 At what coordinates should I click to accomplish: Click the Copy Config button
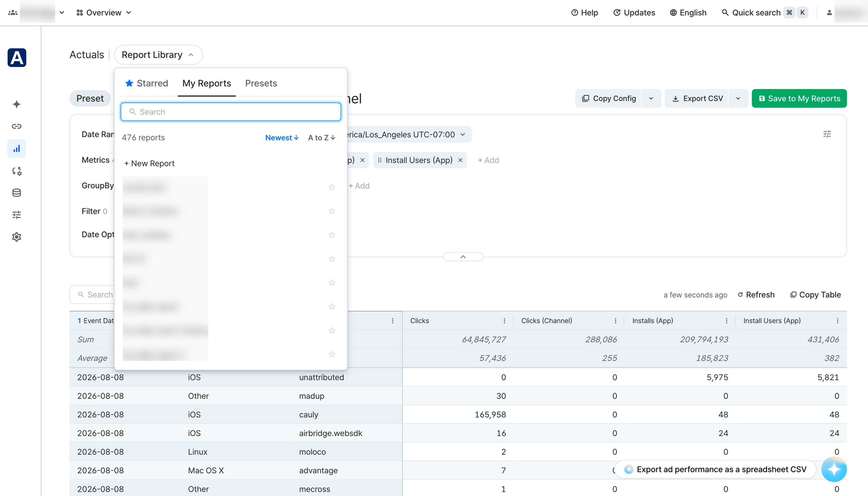tap(609, 99)
